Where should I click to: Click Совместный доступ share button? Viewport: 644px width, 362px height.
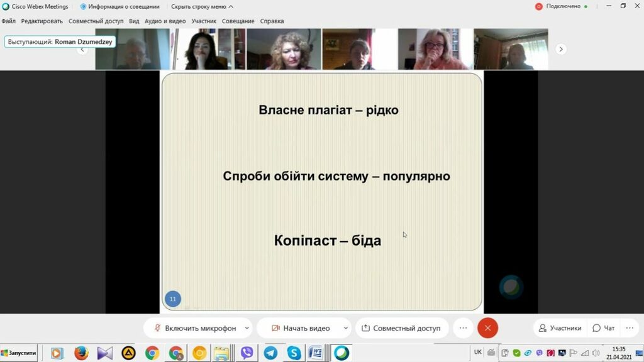[401, 328]
